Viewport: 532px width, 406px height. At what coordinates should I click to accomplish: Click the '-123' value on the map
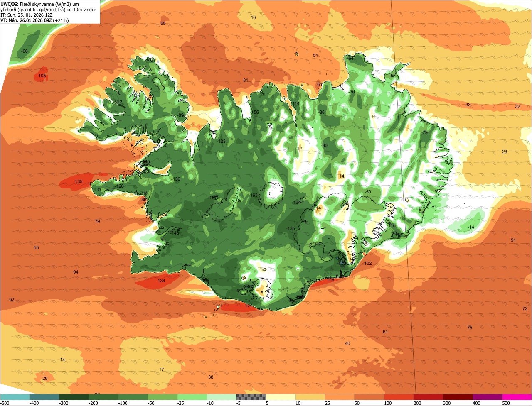point(221,142)
